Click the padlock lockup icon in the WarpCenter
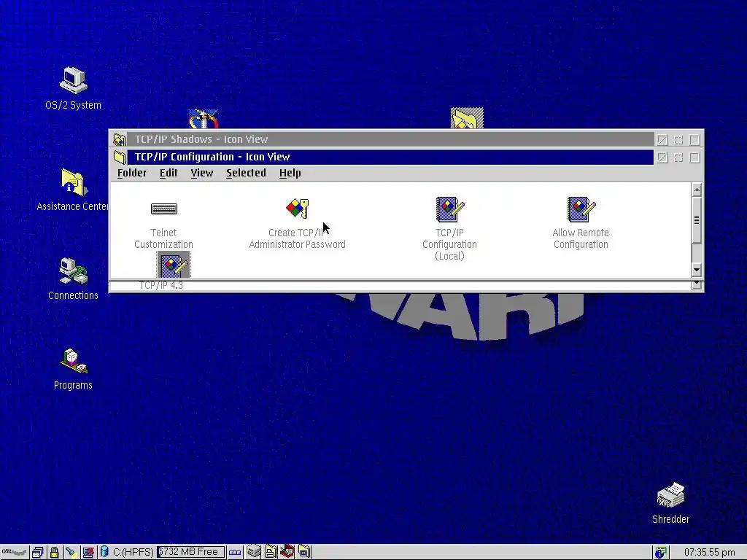Image resolution: width=747 pixels, height=560 pixels. [x=54, y=552]
